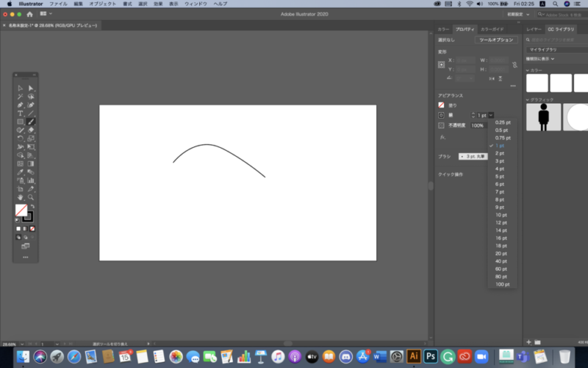
Task: Select the Gradient tool
Action: pyautogui.click(x=31, y=163)
